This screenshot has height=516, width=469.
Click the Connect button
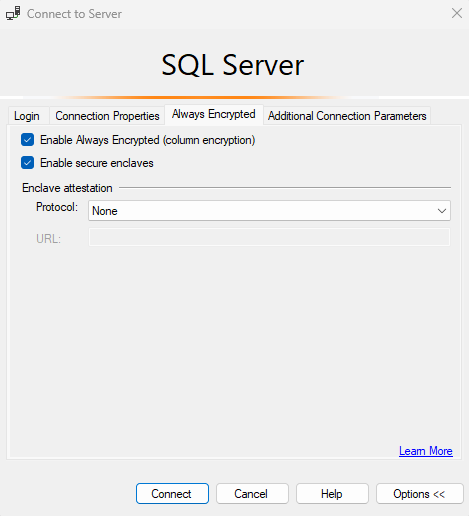(x=172, y=494)
